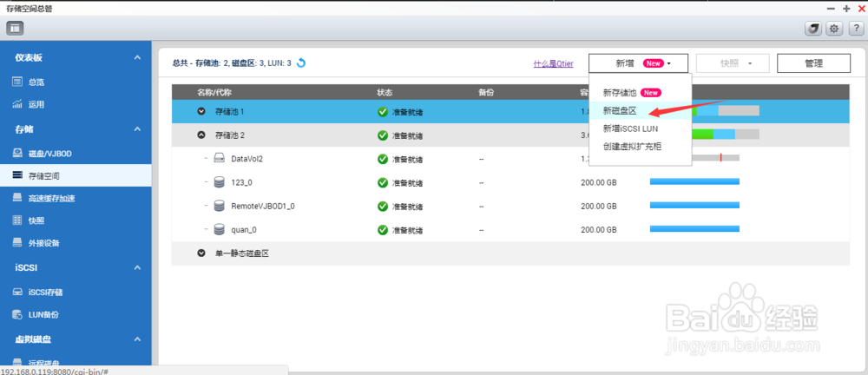Collapse the iSCSI sidebar section
This screenshot has width=868, height=375.
click(x=137, y=267)
